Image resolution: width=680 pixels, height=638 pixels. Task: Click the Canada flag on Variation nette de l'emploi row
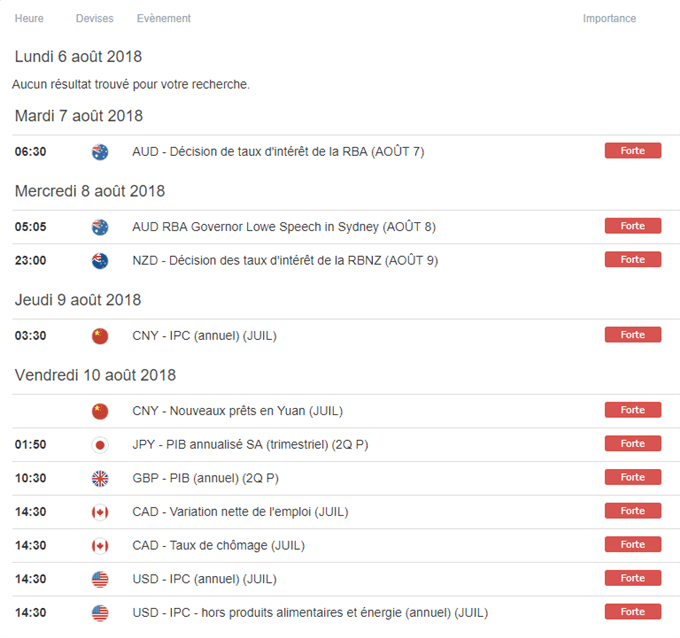[100, 512]
